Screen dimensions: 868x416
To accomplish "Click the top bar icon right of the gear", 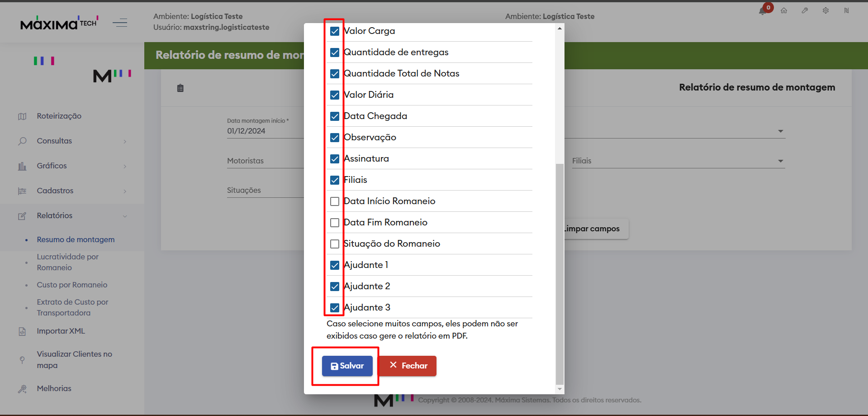I will [x=846, y=10].
